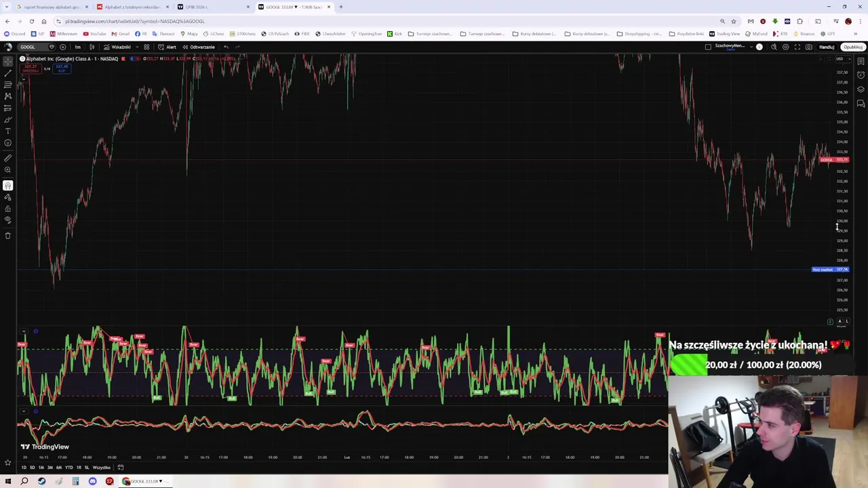The height and width of the screenshot is (488, 868).
Task: Click the Handluj button
Action: coord(827,47)
